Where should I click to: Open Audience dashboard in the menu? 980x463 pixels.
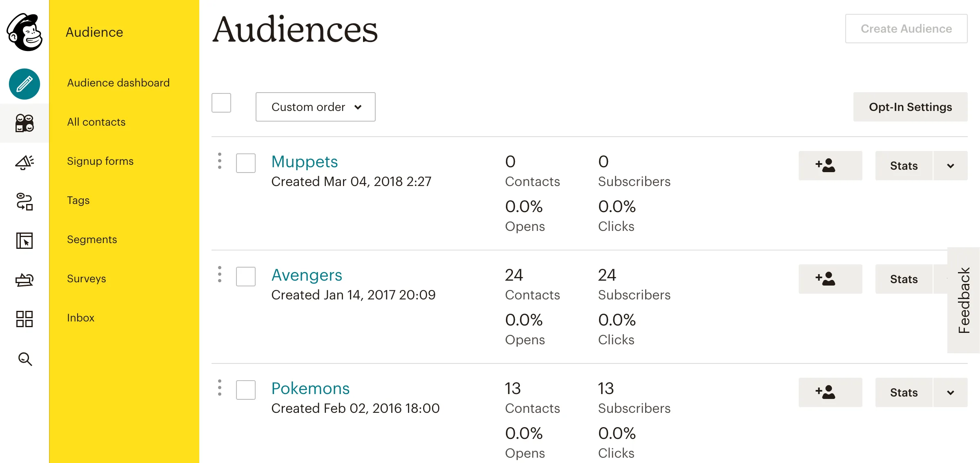click(118, 82)
